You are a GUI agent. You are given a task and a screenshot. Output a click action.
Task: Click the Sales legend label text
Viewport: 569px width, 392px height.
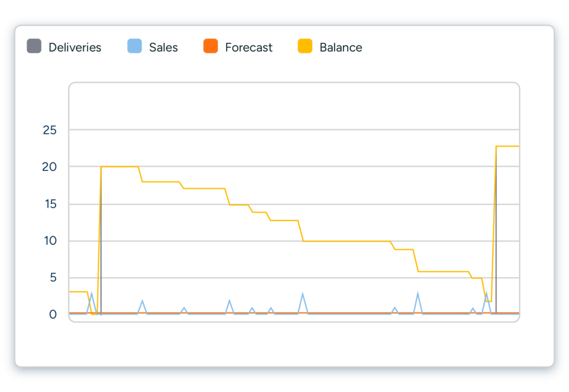pos(163,47)
